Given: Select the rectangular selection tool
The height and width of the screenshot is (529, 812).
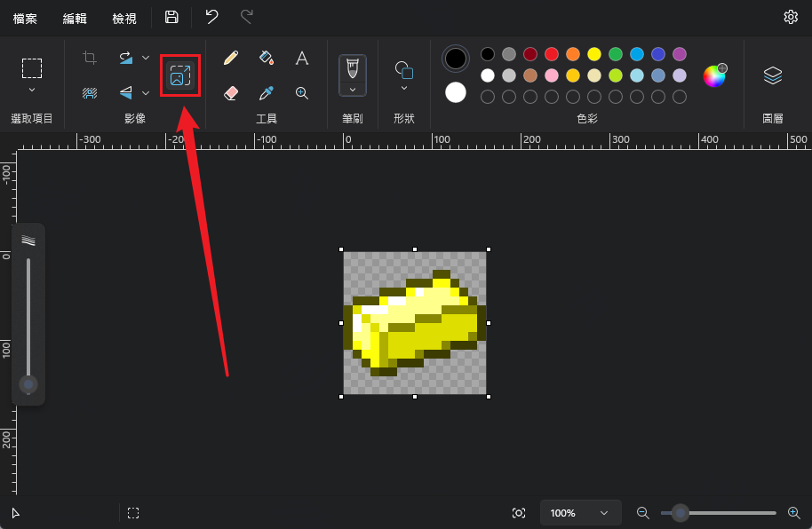Looking at the screenshot, I should pos(32,68).
